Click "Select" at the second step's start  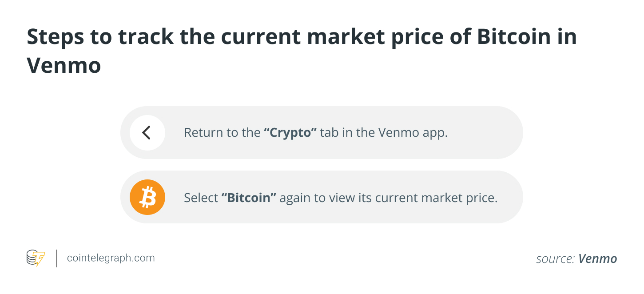[x=201, y=198]
